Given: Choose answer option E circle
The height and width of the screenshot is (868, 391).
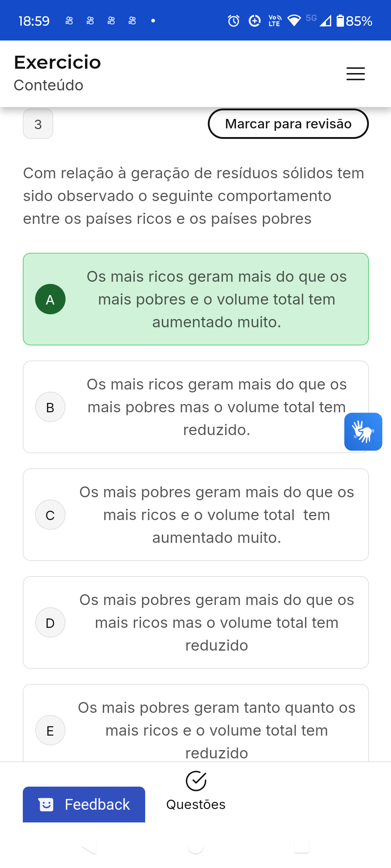Looking at the screenshot, I should point(50,730).
